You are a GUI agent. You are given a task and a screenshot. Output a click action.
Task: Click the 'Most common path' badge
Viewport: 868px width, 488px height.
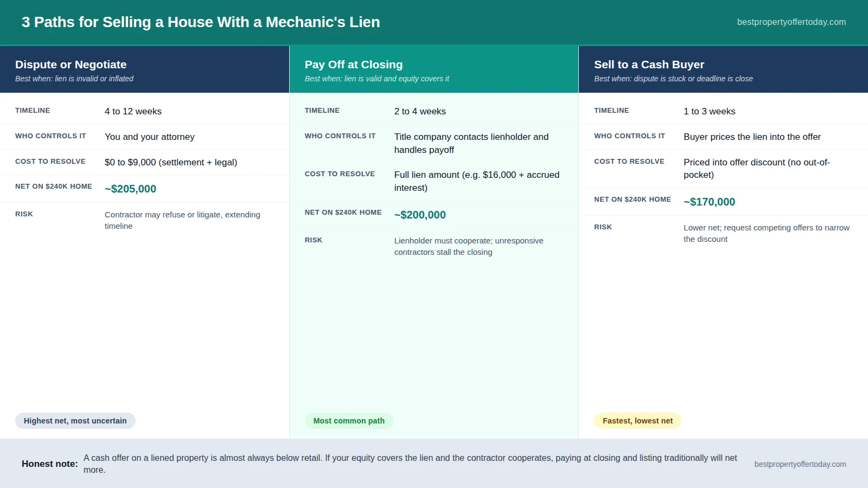(349, 421)
